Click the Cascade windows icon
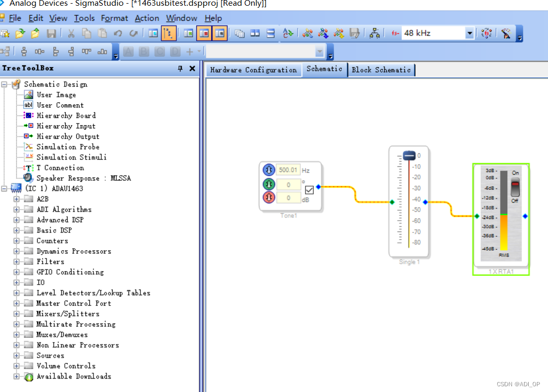The height and width of the screenshot is (392, 548). coord(240,33)
